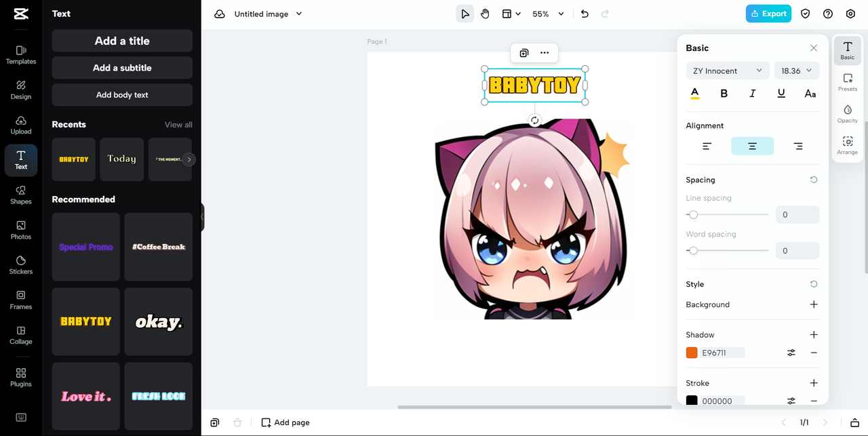Screen dimensions: 868x436
Task: Open the Photos sidebar panel
Action: tap(21, 231)
